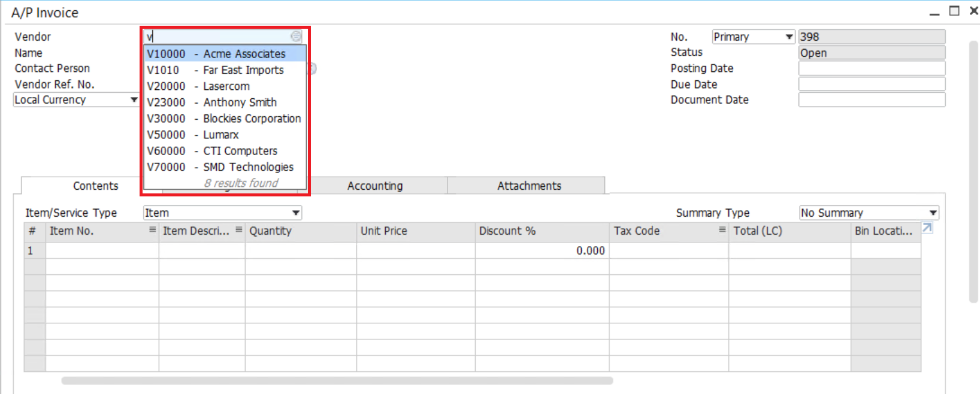Open the Attachments tab
980x394 pixels.
[x=529, y=186]
